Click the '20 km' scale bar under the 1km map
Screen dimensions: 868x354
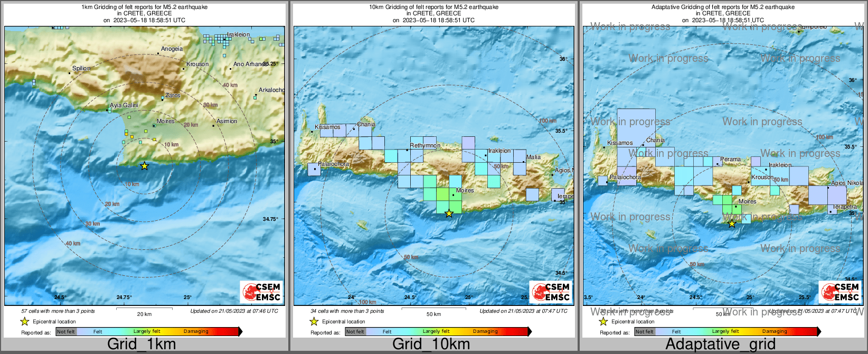[144, 311]
